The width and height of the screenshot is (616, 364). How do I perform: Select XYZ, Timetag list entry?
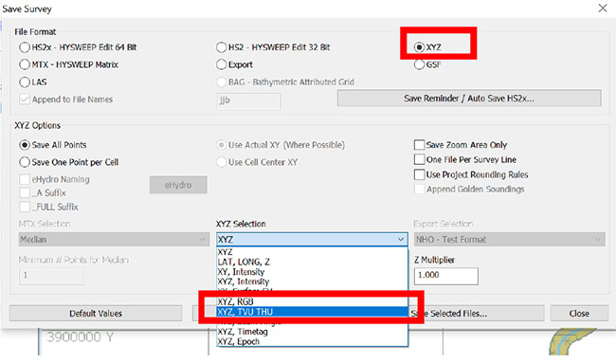(x=312, y=332)
